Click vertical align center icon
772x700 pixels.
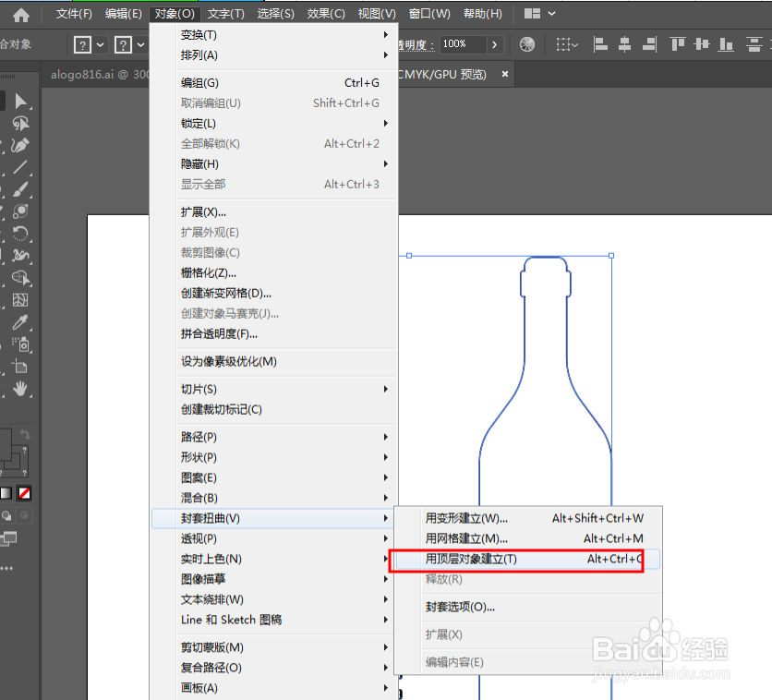pos(702,45)
